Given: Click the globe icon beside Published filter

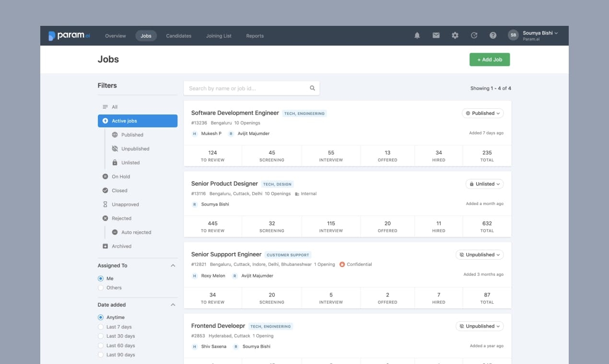Looking at the screenshot, I should (x=115, y=135).
